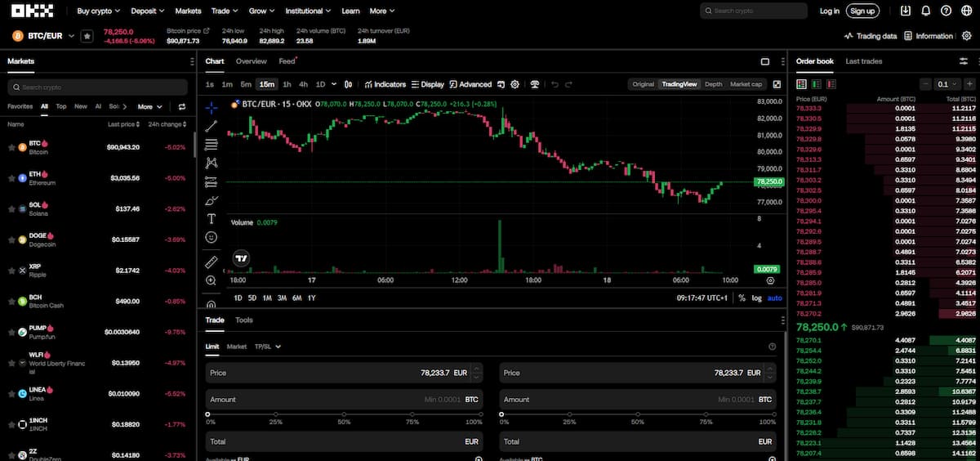Open trading page settings gear
Image resolution: width=980 pixels, height=461 pixels.
click(x=966, y=36)
